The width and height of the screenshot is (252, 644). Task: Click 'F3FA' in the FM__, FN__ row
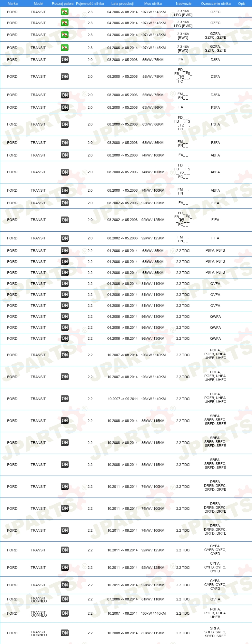coord(215,143)
